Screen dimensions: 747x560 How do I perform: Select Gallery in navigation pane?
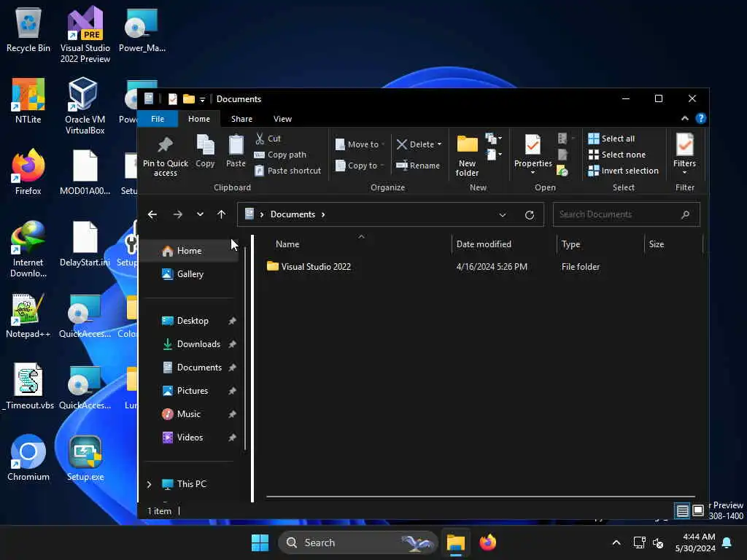pyautogui.click(x=190, y=274)
